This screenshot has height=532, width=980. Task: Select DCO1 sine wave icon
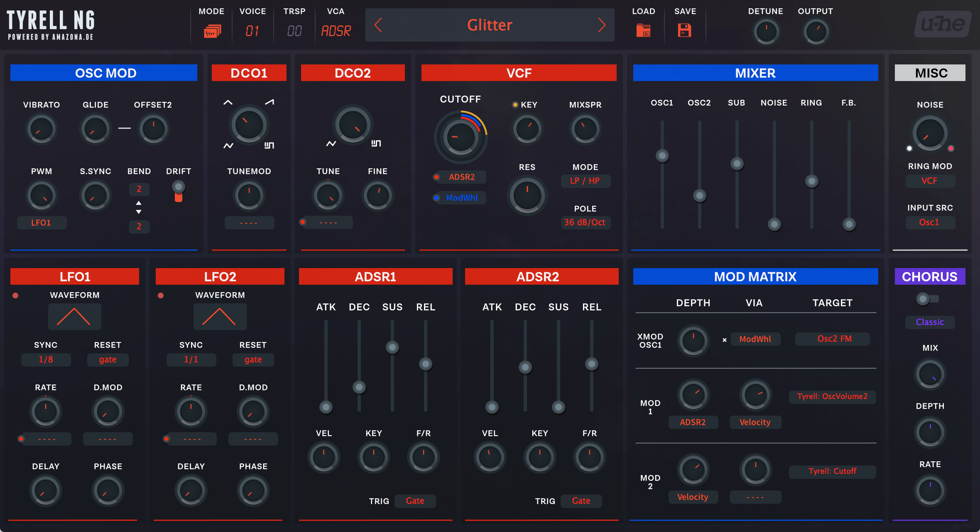(228, 145)
